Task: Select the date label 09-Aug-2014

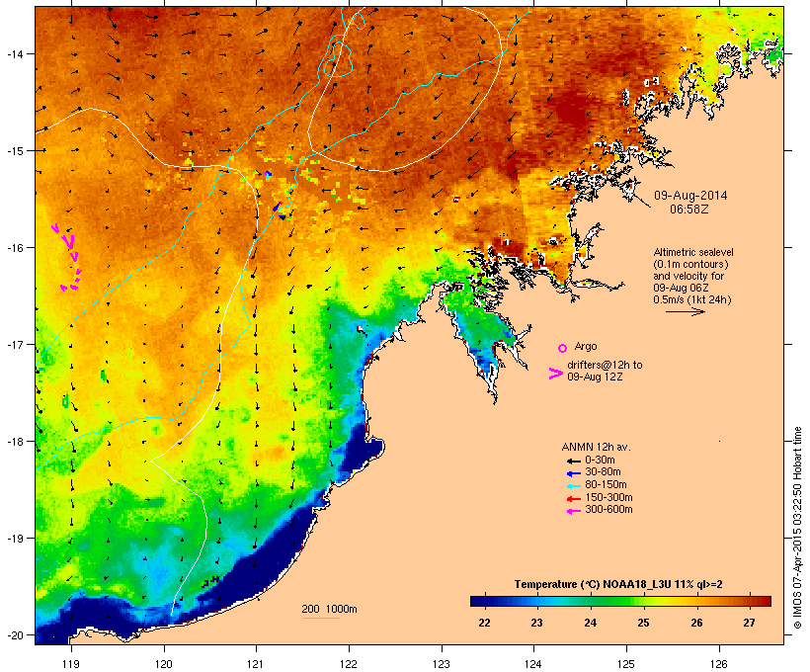Action: (690, 196)
